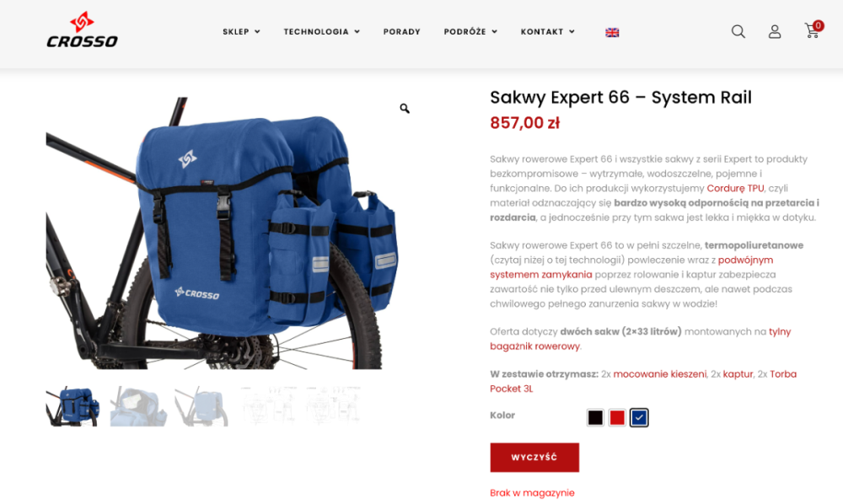Select the first blue pannier thumbnail

point(72,406)
